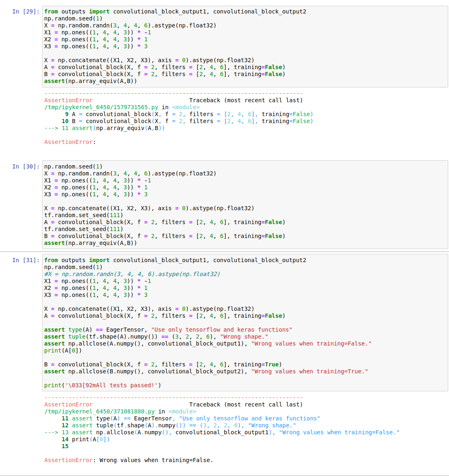Click 'from outputs import' line in cell 31
The image size is (449, 476).
tap(175, 260)
